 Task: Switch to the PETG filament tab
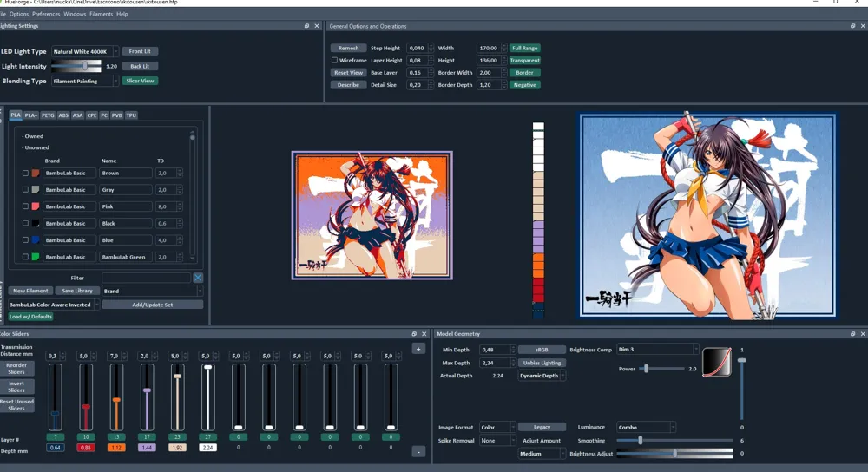pyautogui.click(x=48, y=115)
